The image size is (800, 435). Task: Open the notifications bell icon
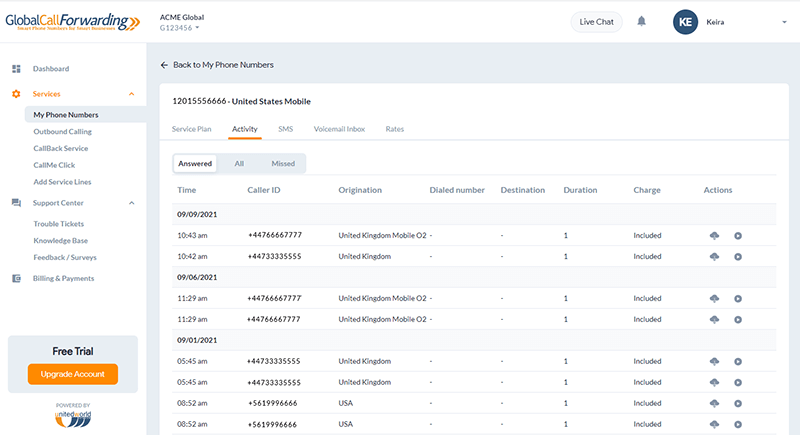pyautogui.click(x=641, y=21)
